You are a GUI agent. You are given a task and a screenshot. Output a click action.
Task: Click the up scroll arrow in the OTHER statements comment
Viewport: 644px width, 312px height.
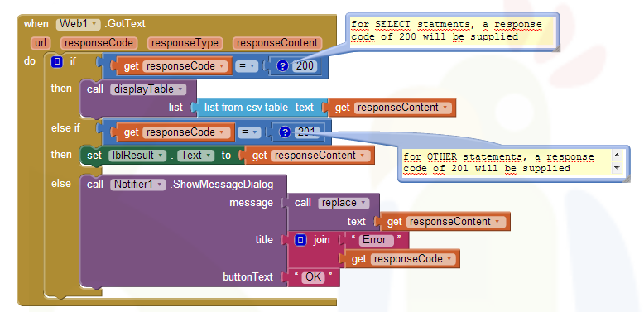(x=617, y=156)
